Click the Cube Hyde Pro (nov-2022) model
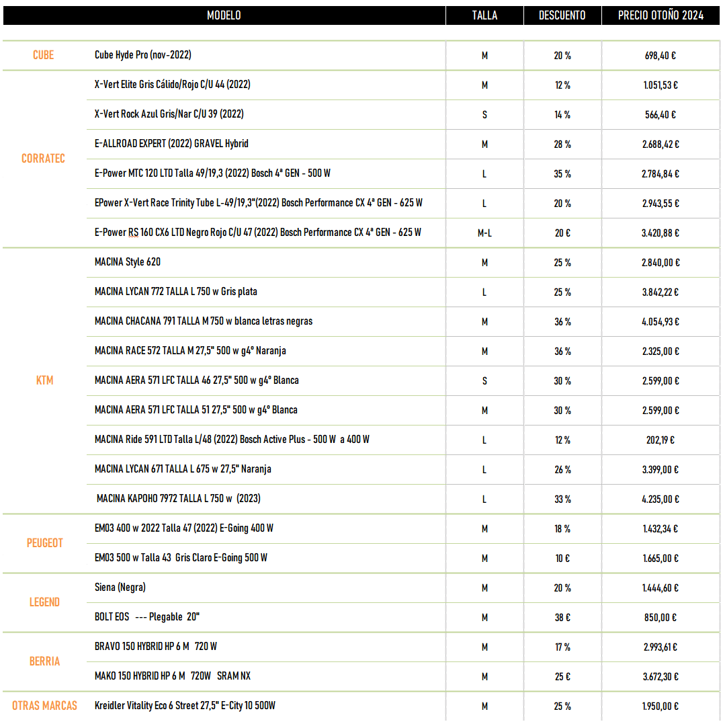 click(x=143, y=55)
